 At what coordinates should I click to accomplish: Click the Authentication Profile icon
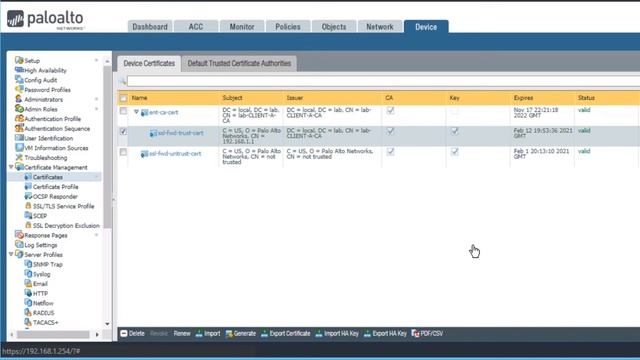(x=19, y=119)
